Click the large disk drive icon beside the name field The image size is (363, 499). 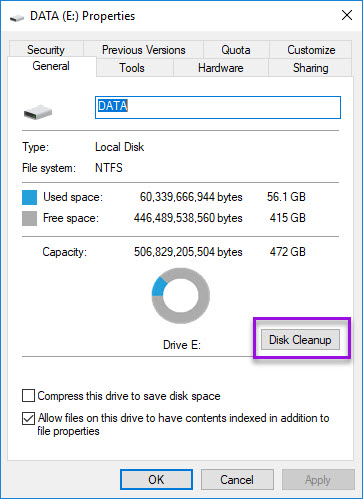click(x=38, y=112)
